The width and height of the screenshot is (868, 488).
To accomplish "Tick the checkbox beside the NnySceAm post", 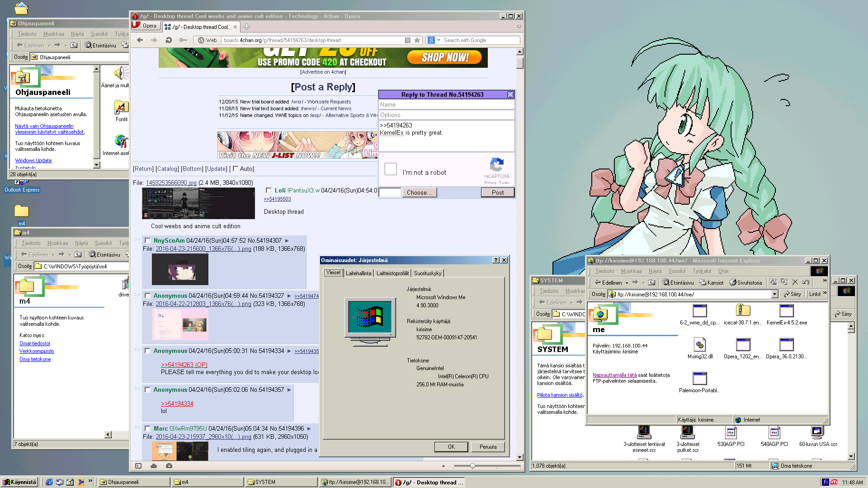I will pyautogui.click(x=147, y=241).
